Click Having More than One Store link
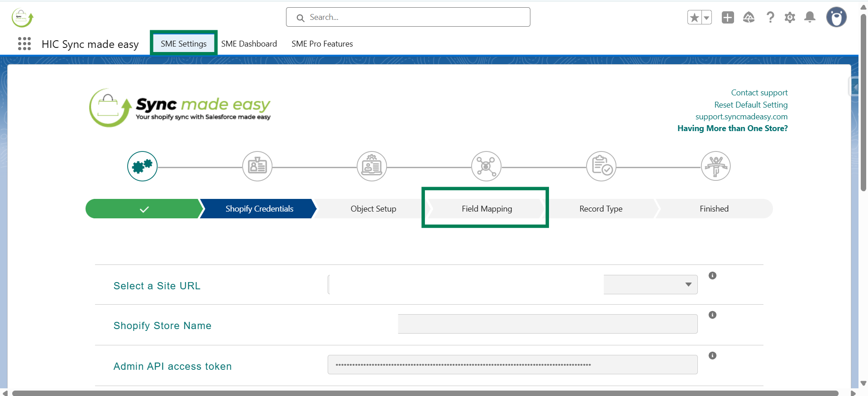 tap(732, 128)
